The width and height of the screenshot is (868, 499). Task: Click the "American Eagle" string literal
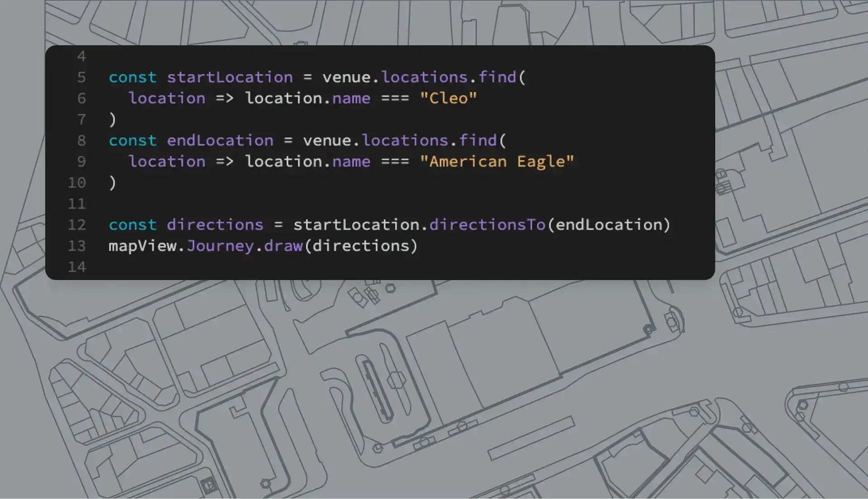tap(497, 162)
